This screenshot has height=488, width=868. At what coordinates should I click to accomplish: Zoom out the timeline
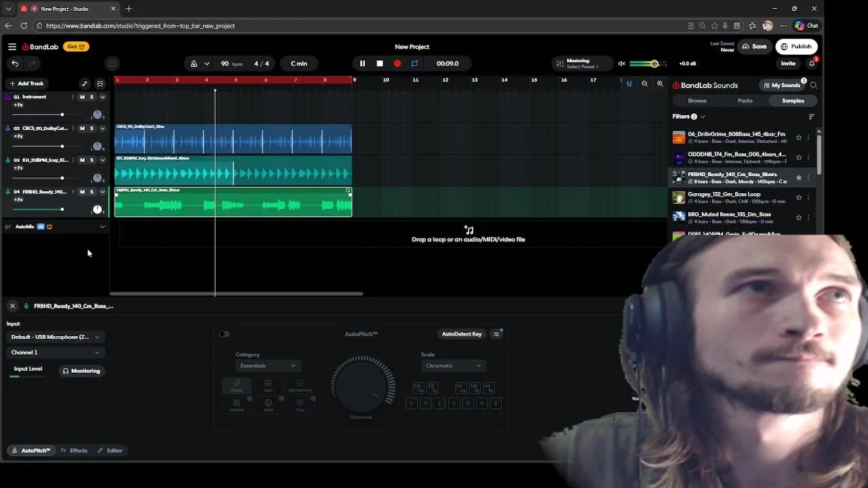pyautogui.click(x=644, y=84)
